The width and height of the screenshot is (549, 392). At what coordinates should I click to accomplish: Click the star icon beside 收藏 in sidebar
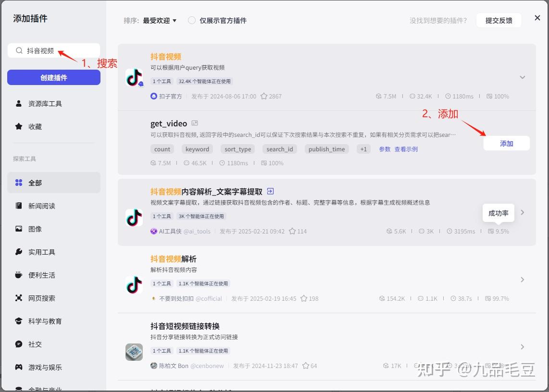click(19, 126)
